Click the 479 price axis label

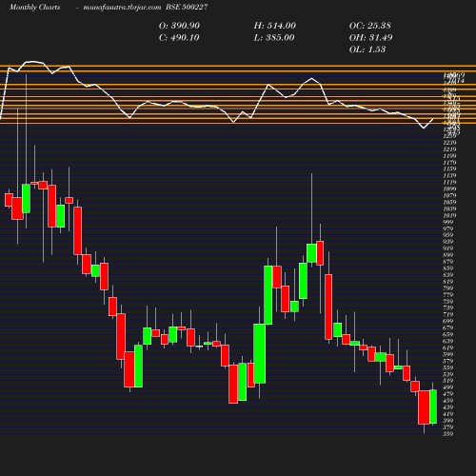[x=448, y=394]
